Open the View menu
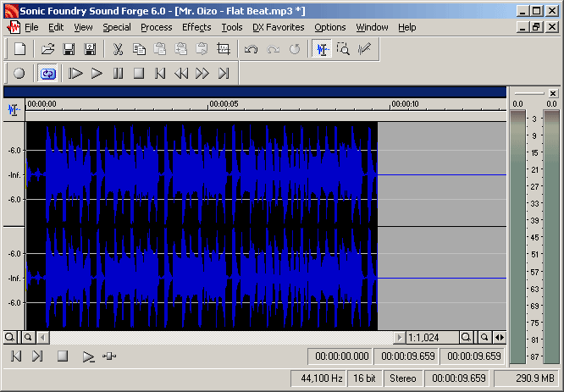The width and height of the screenshot is (564, 392). coord(83,27)
